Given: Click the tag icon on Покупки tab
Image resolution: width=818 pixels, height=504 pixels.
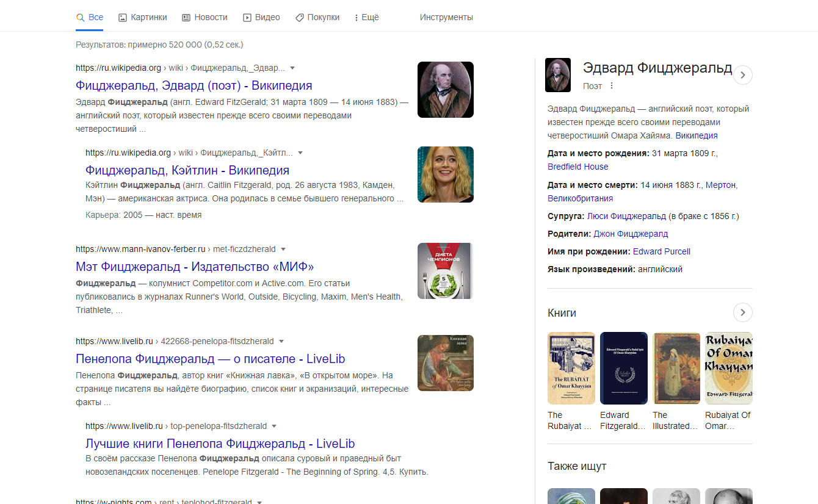Looking at the screenshot, I should pos(300,18).
